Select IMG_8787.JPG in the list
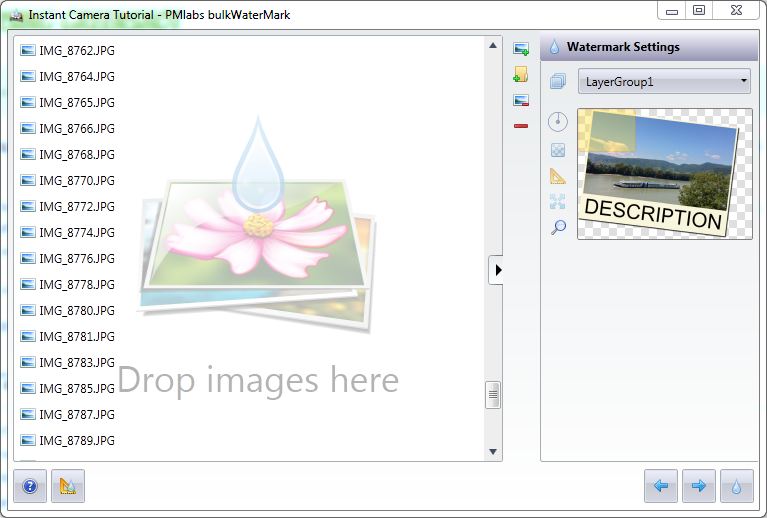 (68, 414)
